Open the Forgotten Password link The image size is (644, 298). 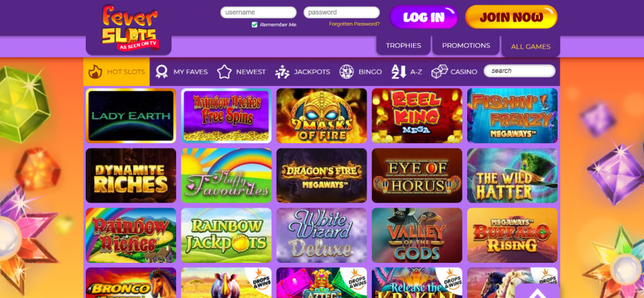[354, 24]
